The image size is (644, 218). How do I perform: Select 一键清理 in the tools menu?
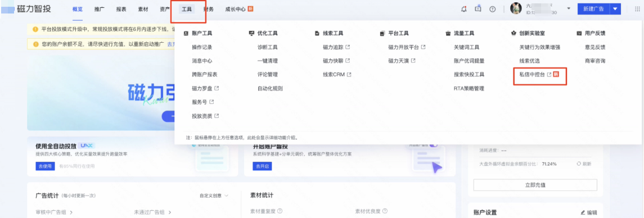click(267, 61)
